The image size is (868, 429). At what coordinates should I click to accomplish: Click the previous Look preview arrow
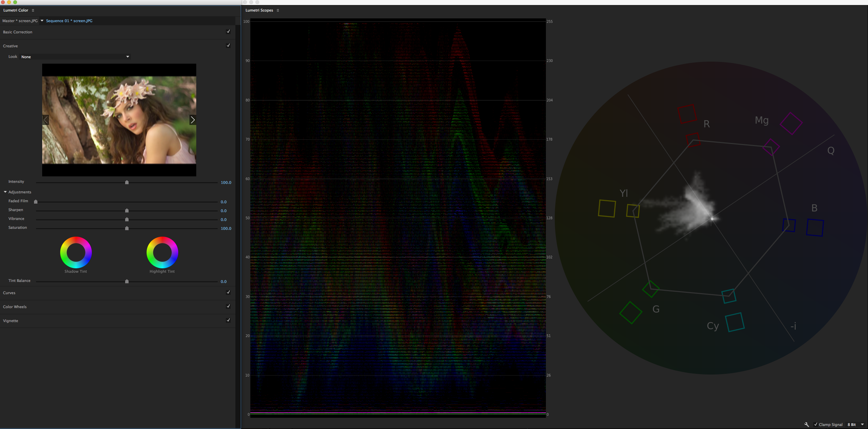(46, 120)
